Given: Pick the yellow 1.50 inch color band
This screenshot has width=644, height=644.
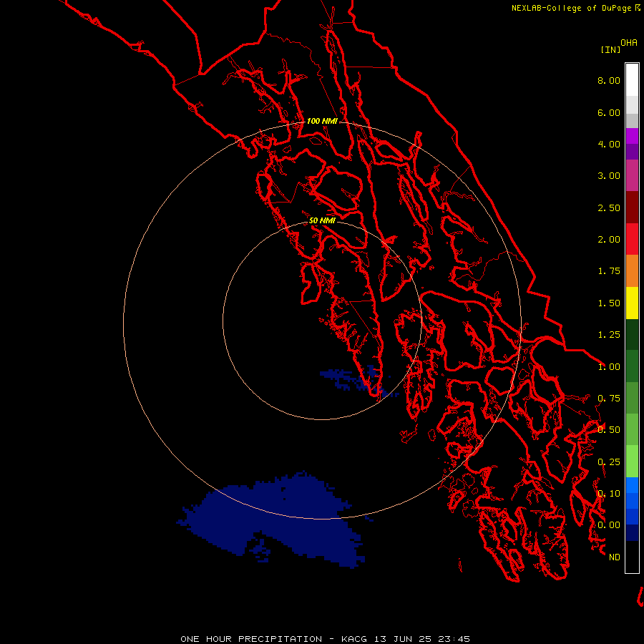Looking at the screenshot, I should pyautogui.click(x=632, y=303).
